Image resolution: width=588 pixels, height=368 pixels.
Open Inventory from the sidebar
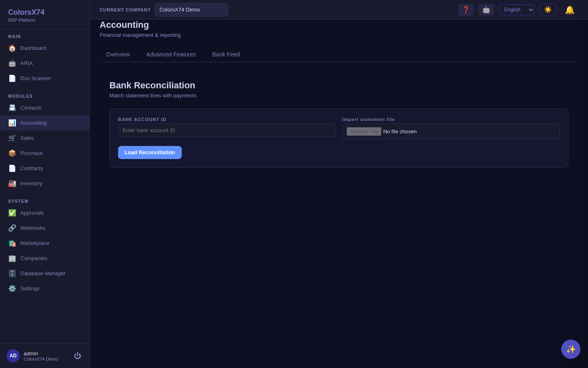(x=45, y=184)
